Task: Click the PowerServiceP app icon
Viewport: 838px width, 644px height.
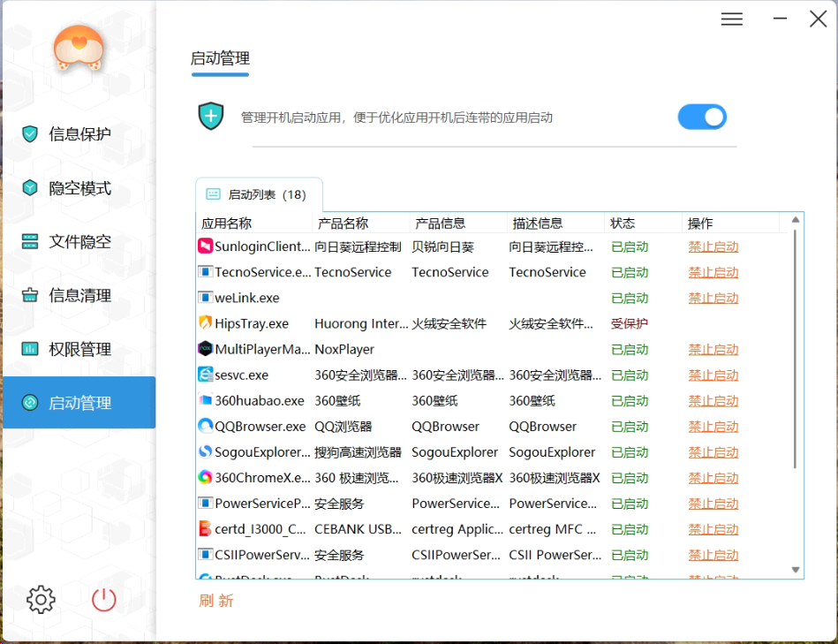Action: (205, 503)
